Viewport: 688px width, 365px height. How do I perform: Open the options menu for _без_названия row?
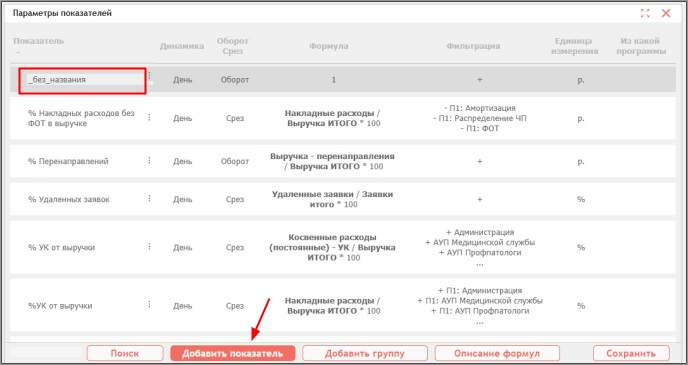point(149,75)
